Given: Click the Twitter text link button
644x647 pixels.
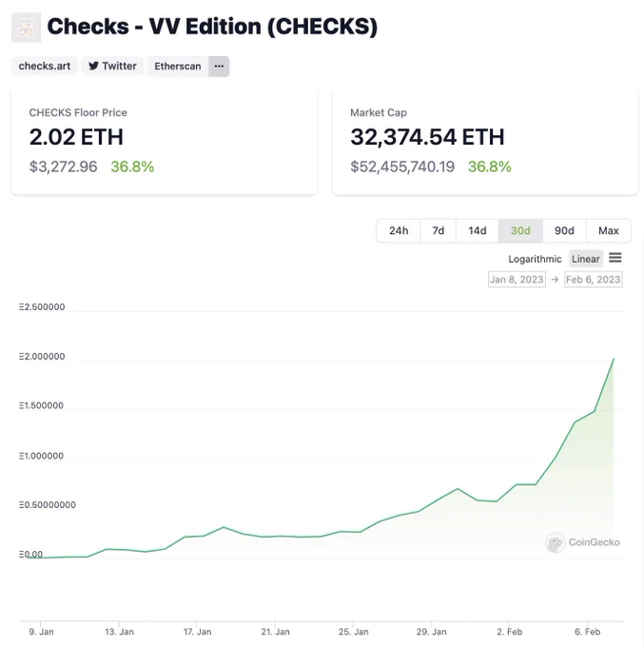Looking at the screenshot, I should [112, 66].
